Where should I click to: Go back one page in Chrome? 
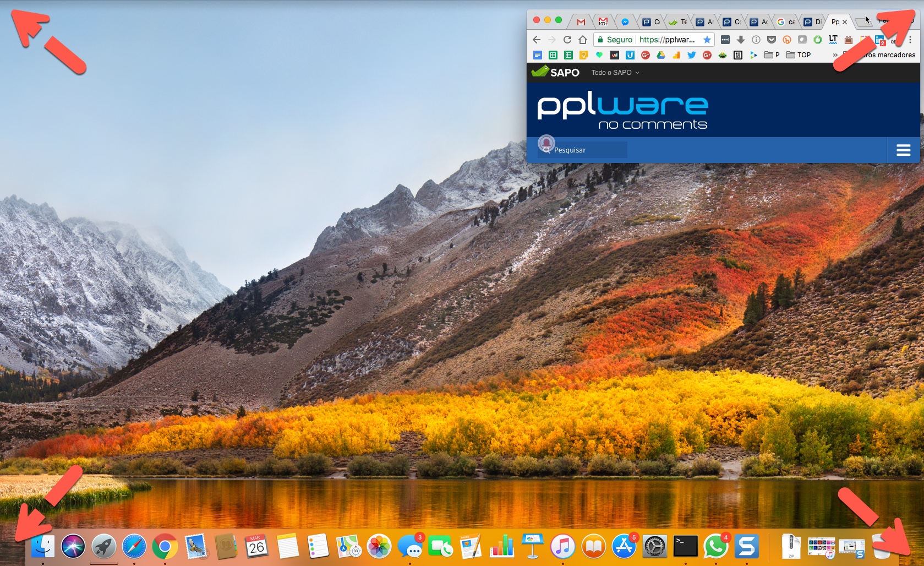click(x=537, y=40)
